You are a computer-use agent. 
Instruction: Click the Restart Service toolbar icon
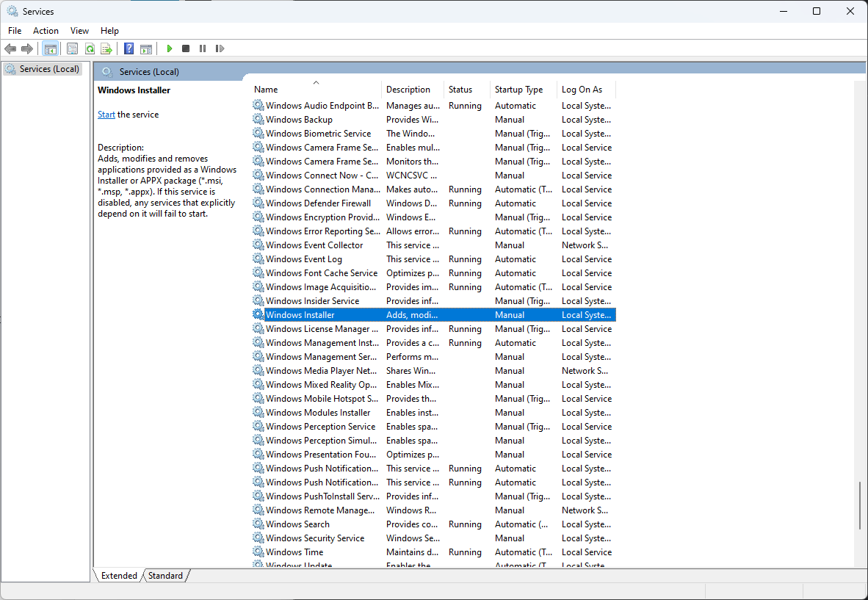coord(220,48)
